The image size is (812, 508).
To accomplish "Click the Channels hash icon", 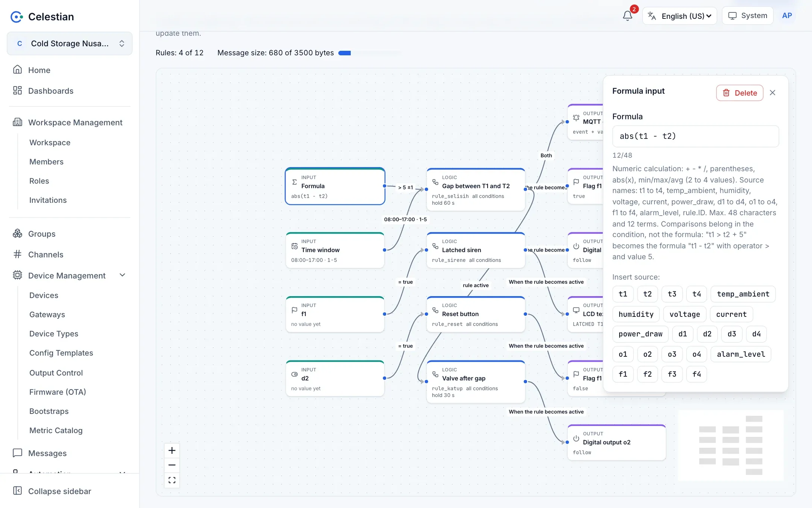I will point(17,254).
